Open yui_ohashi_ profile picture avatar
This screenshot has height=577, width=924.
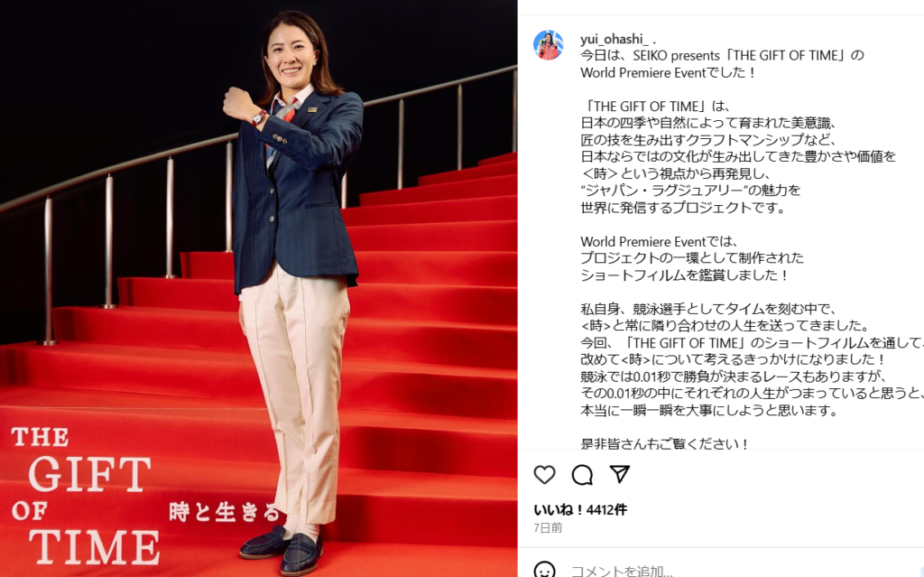548,45
